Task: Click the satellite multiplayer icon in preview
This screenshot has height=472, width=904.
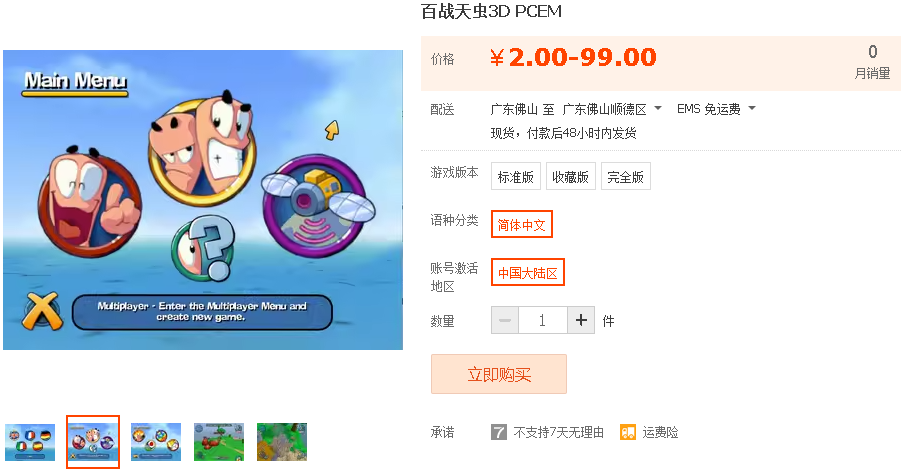Action: pos(315,206)
